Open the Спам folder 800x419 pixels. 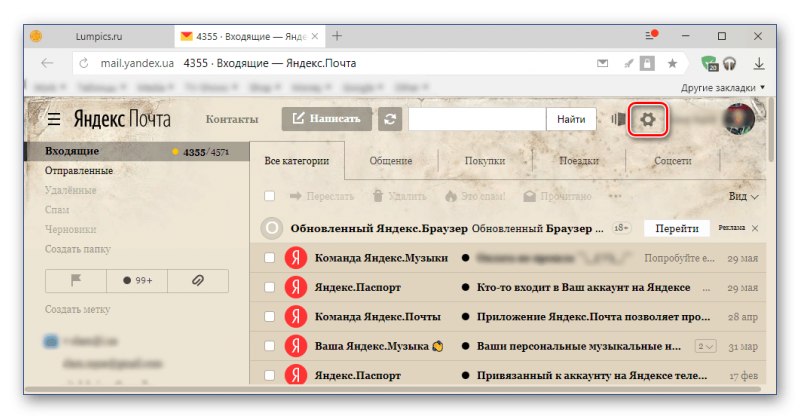pyautogui.click(x=57, y=210)
